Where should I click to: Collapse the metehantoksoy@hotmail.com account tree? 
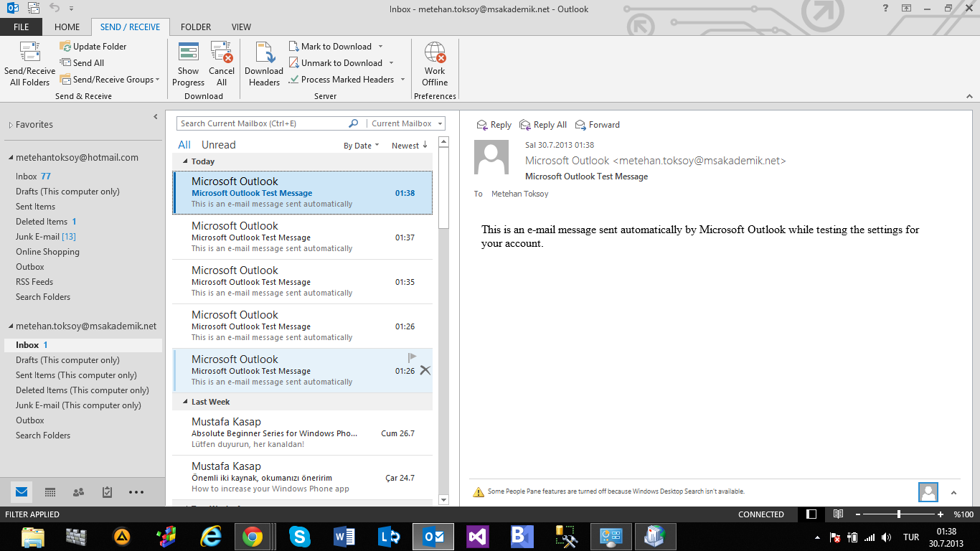11,158
